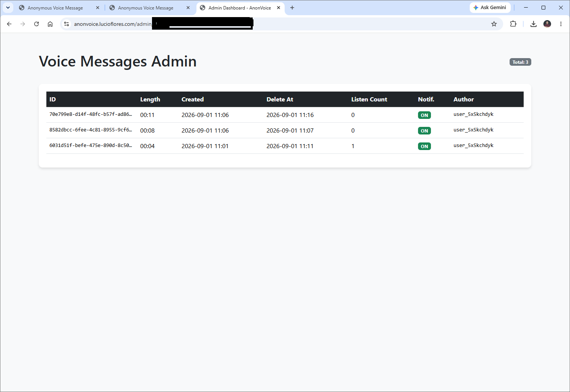Open the browser home page icon
Viewport: 570px width, 392px height.
pyautogui.click(x=50, y=24)
